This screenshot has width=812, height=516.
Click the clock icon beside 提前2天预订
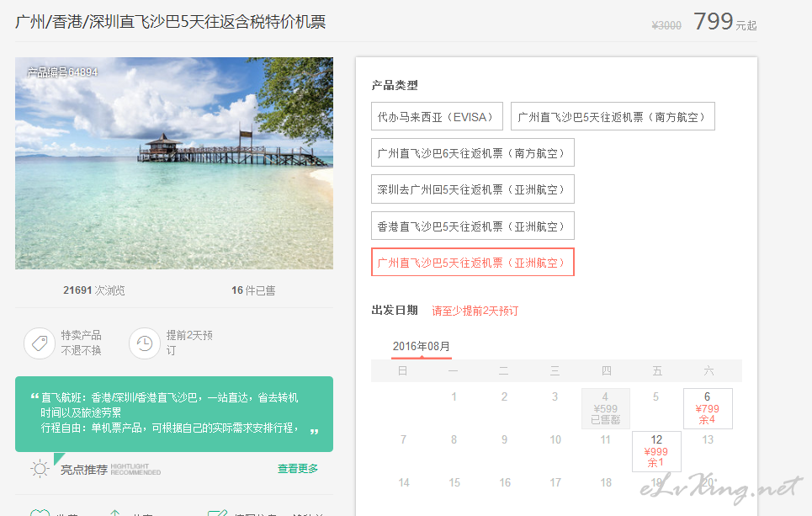coord(145,343)
